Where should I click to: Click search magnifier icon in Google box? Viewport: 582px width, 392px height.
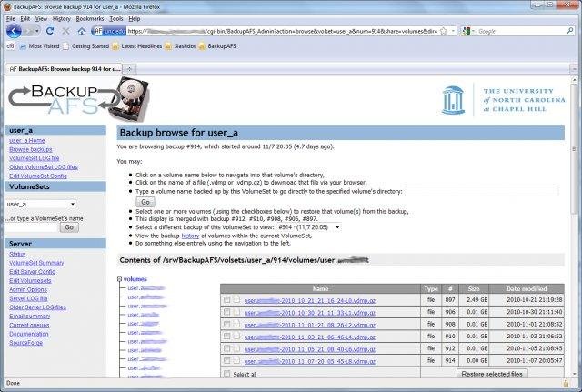570,31
